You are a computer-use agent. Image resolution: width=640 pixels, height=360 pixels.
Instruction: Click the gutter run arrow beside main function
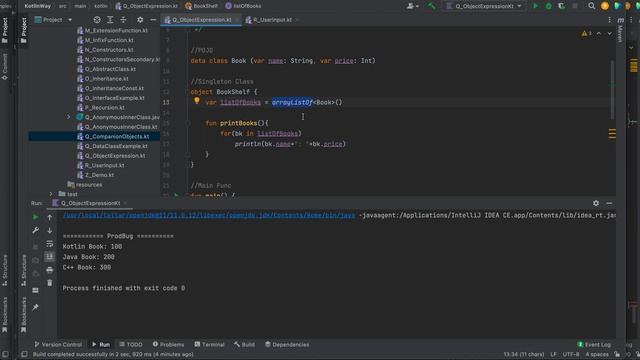click(176, 195)
